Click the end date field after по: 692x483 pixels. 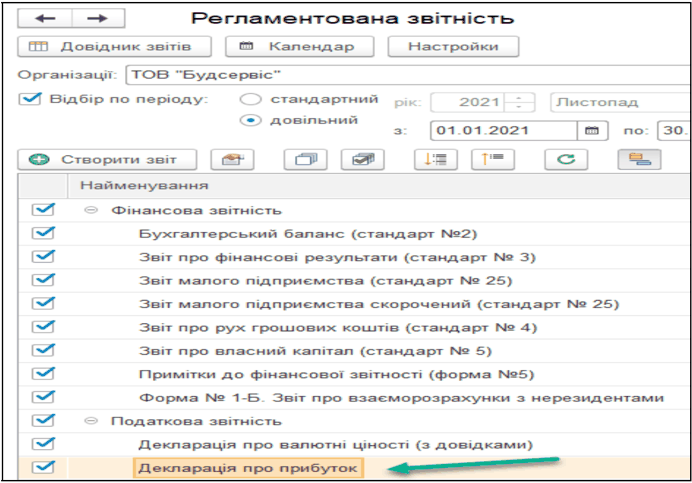click(x=674, y=131)
